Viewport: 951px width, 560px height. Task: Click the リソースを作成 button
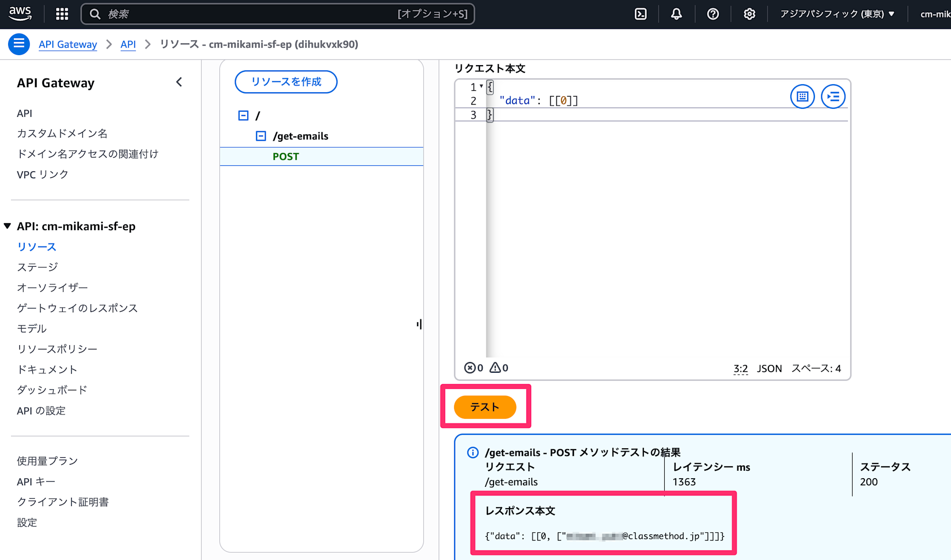click(286, 82)
